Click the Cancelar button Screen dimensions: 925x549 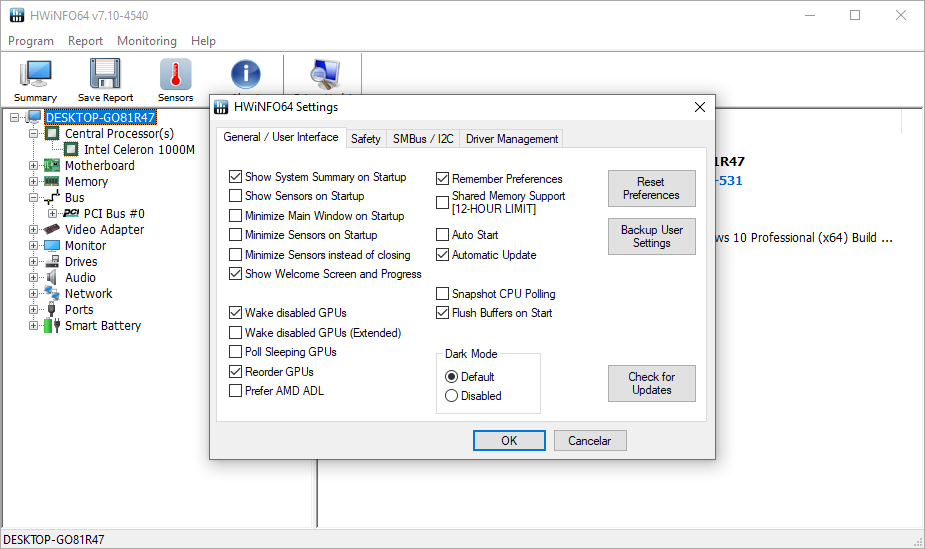(589, 440)
